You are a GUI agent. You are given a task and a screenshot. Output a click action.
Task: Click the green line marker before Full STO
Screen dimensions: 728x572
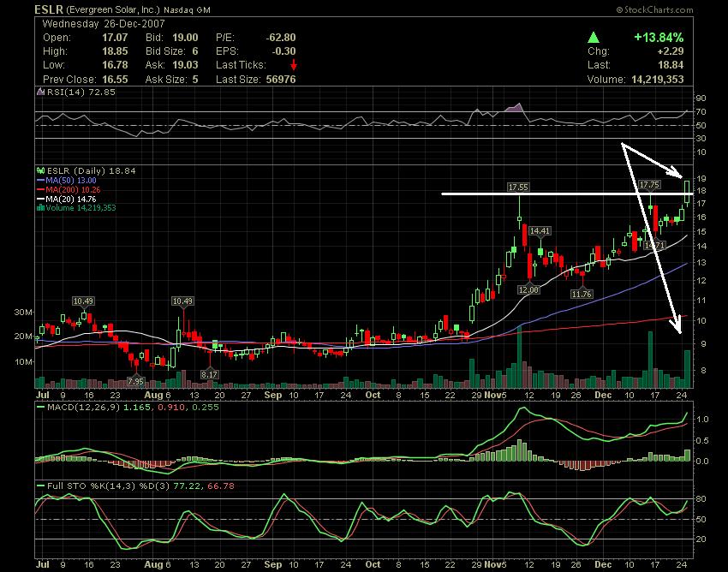tap(41, 486)
